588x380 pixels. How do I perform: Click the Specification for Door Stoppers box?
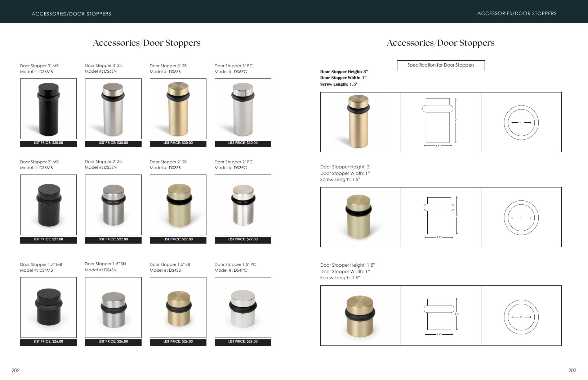pos(441,65)
